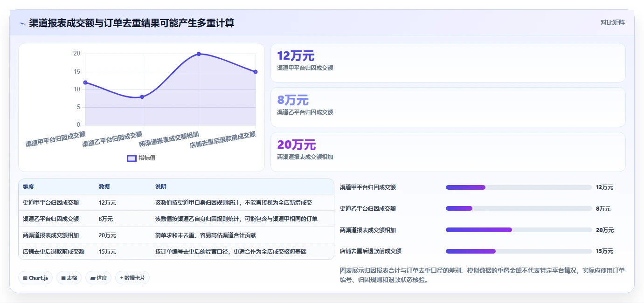Click the chart data point at value 8
The width and height of the screenshot is (644, 303).
(142, 97)
